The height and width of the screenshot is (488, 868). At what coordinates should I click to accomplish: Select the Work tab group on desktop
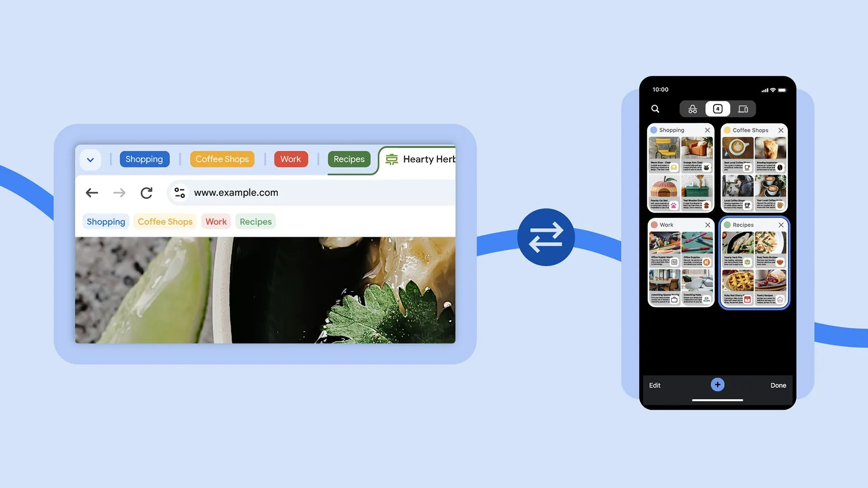291,159
